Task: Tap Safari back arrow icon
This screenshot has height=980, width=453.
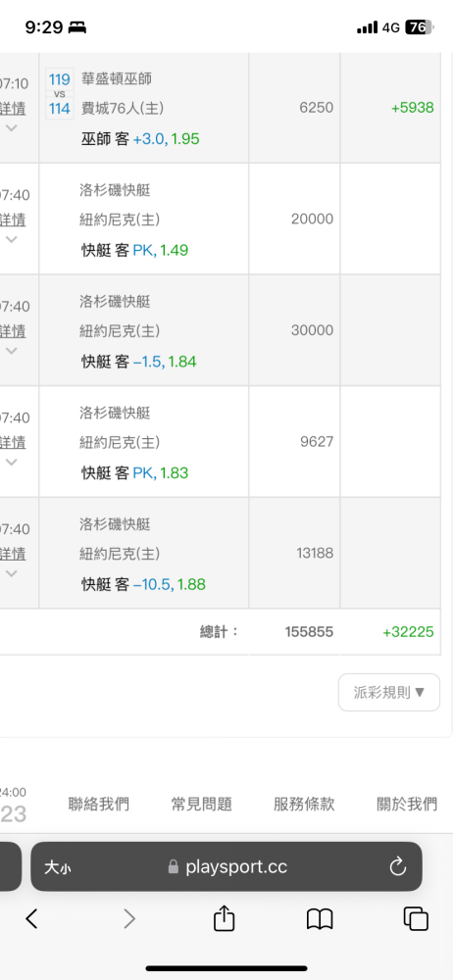Action: [x=32, y=918]
